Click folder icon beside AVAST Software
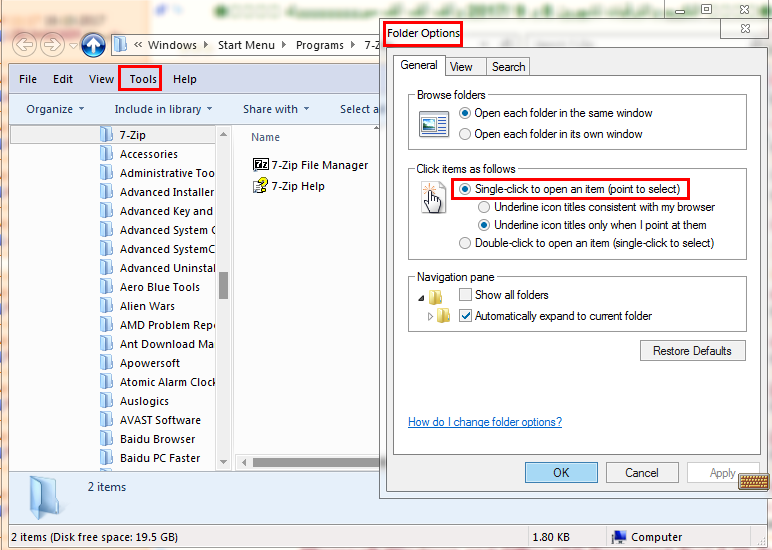This screenshot has width=772, height=550. click(x=106, y=420)
